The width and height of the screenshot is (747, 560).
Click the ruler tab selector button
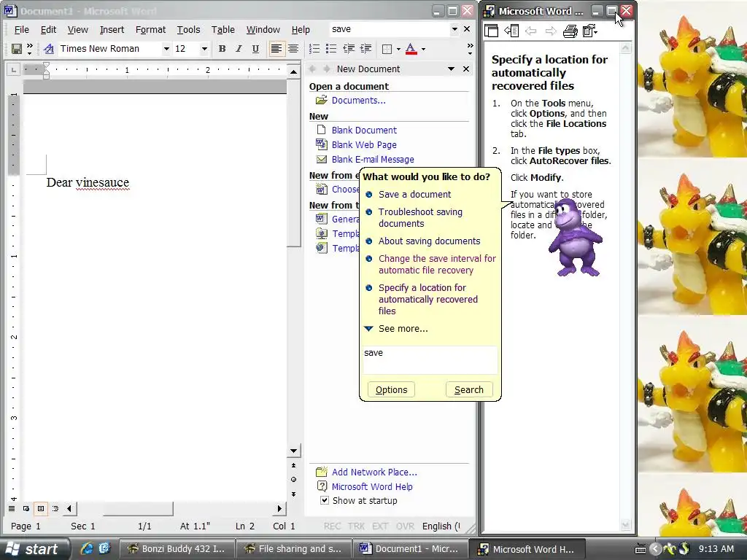point(13,70)
